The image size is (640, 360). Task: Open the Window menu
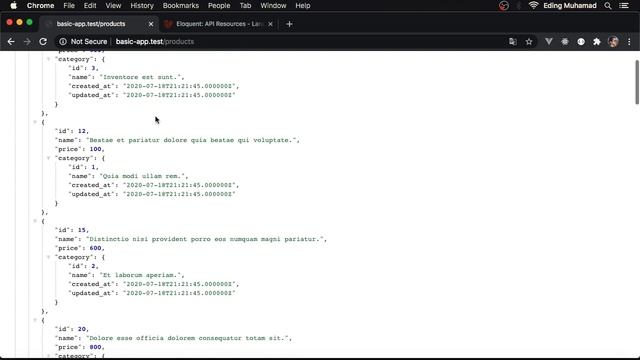273,6
